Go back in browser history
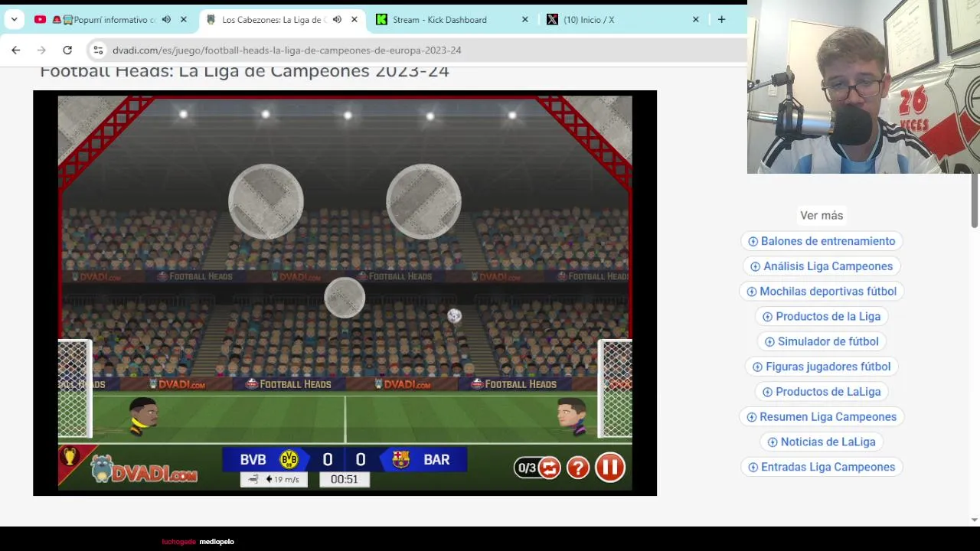Image resolution: width=980 pixels, height=551 pixels. [x=16, y=50]
